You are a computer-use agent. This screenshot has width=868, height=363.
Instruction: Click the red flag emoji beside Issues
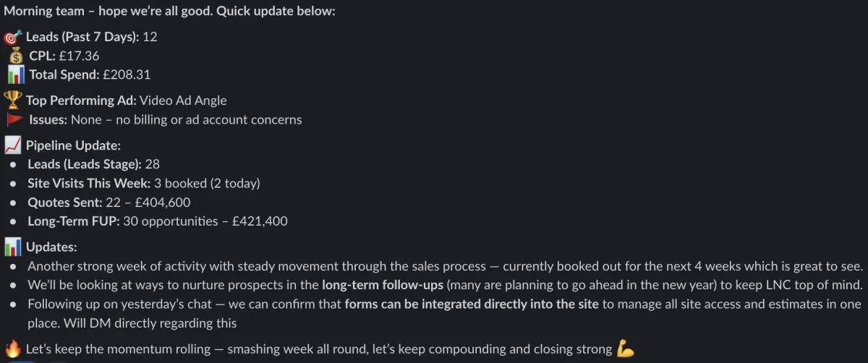click(16, 119)
